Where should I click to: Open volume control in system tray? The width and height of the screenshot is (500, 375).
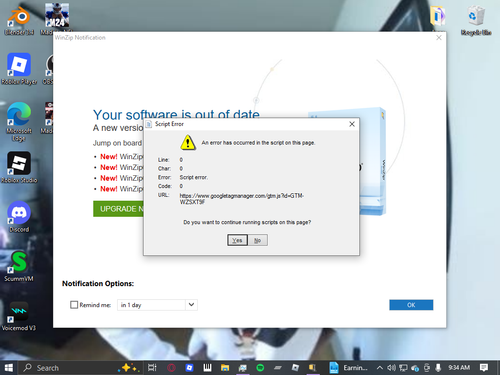[391, 368]
